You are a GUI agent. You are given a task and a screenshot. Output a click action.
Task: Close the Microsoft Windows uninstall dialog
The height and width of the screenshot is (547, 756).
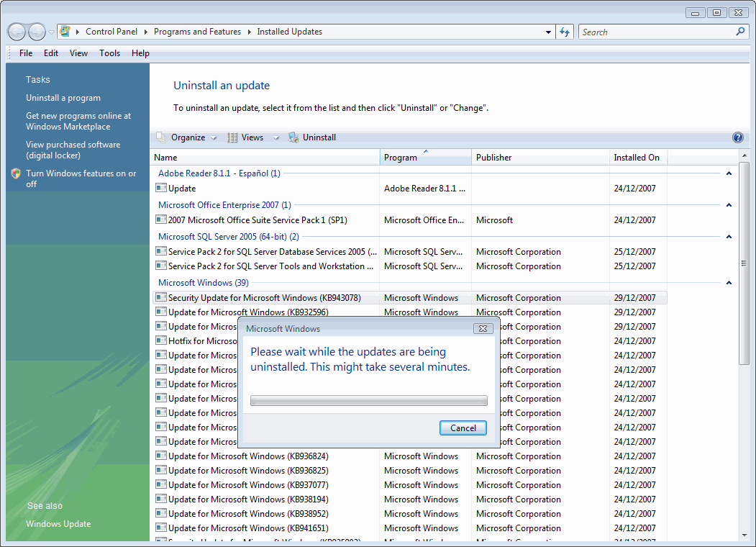click(x=483, y=328)
